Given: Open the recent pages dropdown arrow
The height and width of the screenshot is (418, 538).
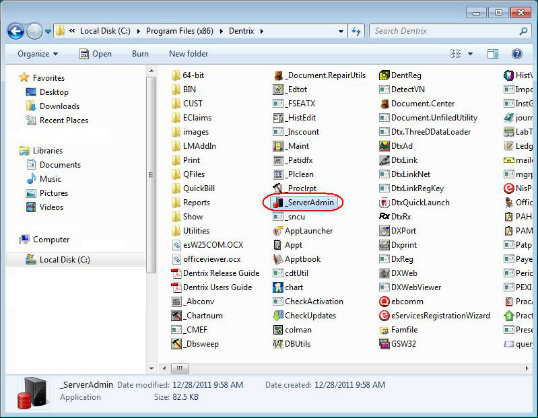Looking at the screenshot, I should click(x=48, y=32).
